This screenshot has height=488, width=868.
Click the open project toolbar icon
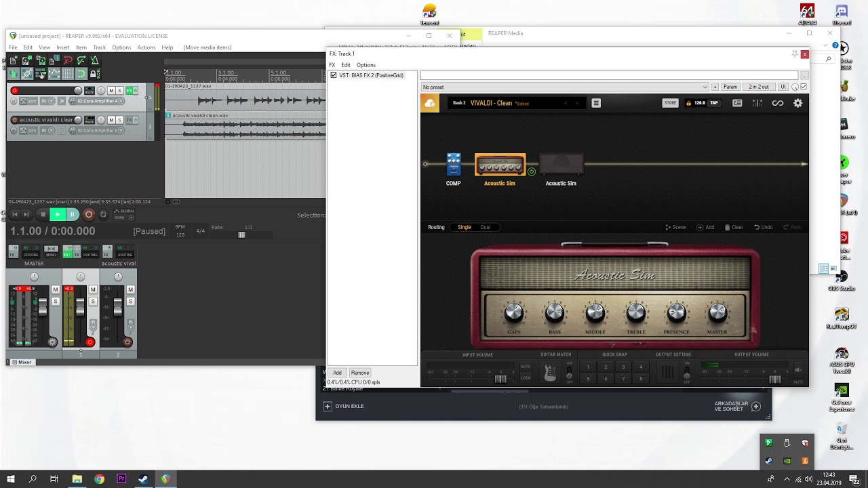(27, 60)
